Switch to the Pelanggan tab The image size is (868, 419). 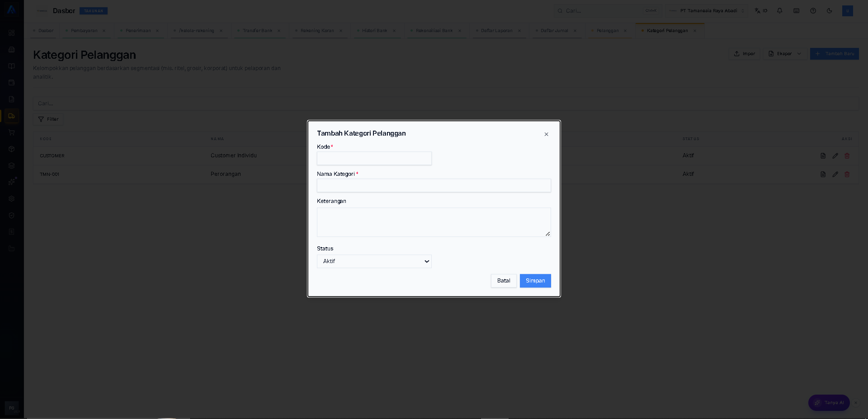(x=607, y=31)
